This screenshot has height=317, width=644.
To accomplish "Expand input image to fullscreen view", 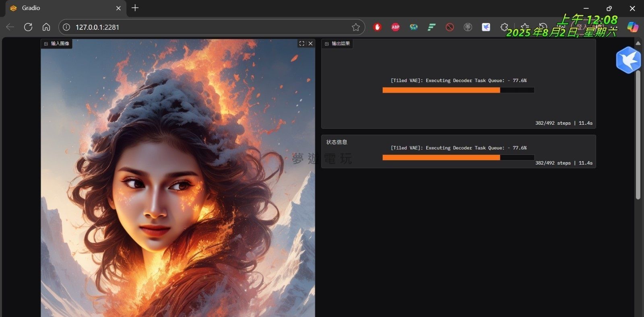I will 301,43.
